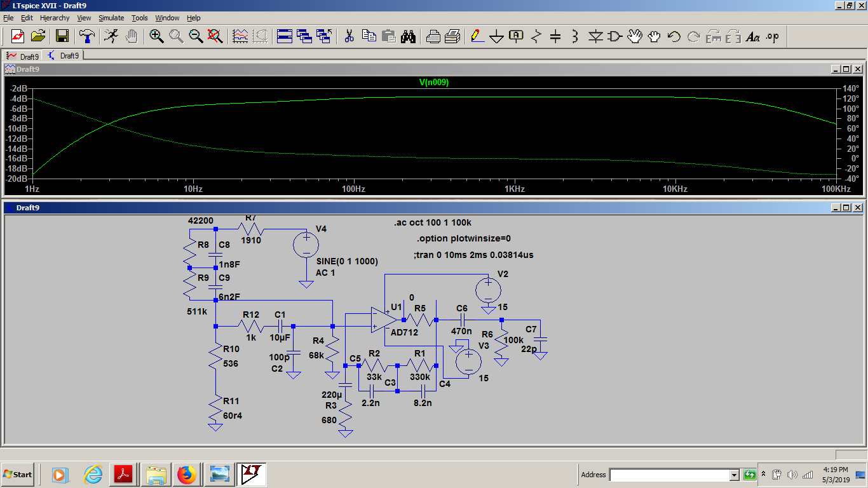868x488 pixels.
Task: Add text with the Aa icon
Action: [753, 36]
